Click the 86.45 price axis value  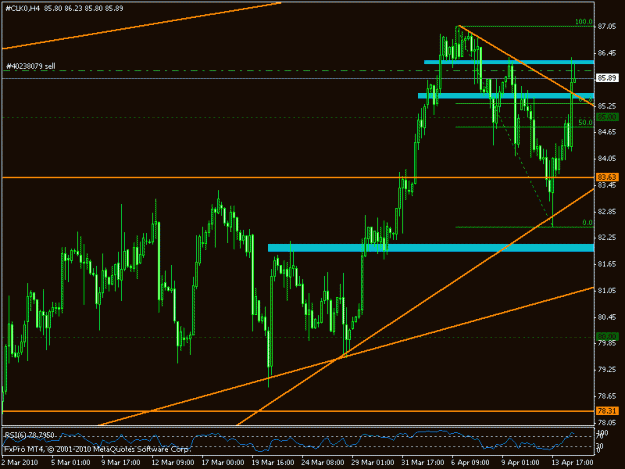tap(606, 53)
